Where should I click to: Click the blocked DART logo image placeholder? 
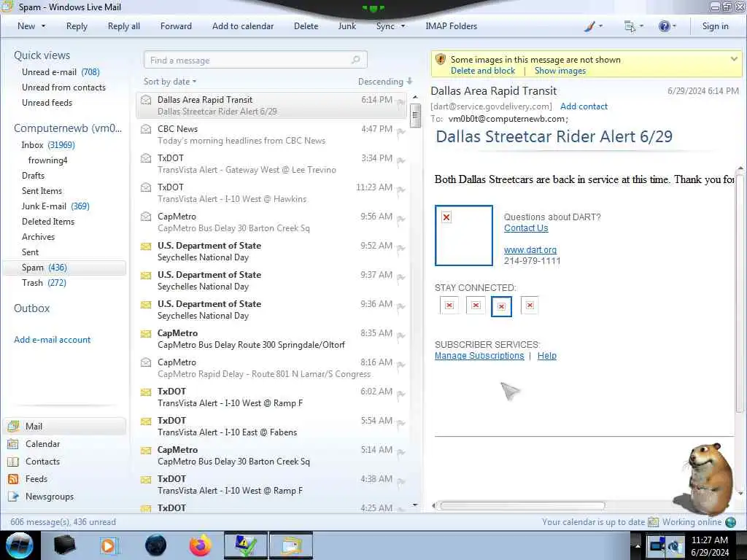pyautogui.click(x=463, y=236)
